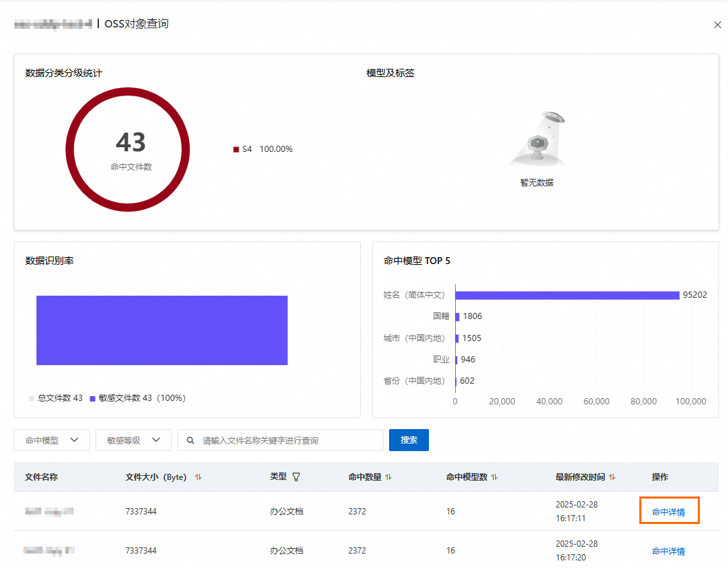Sort by latest modified time icon
This screenshot has height=568, width=728.
pyautogui.click(x=613, y=477)
